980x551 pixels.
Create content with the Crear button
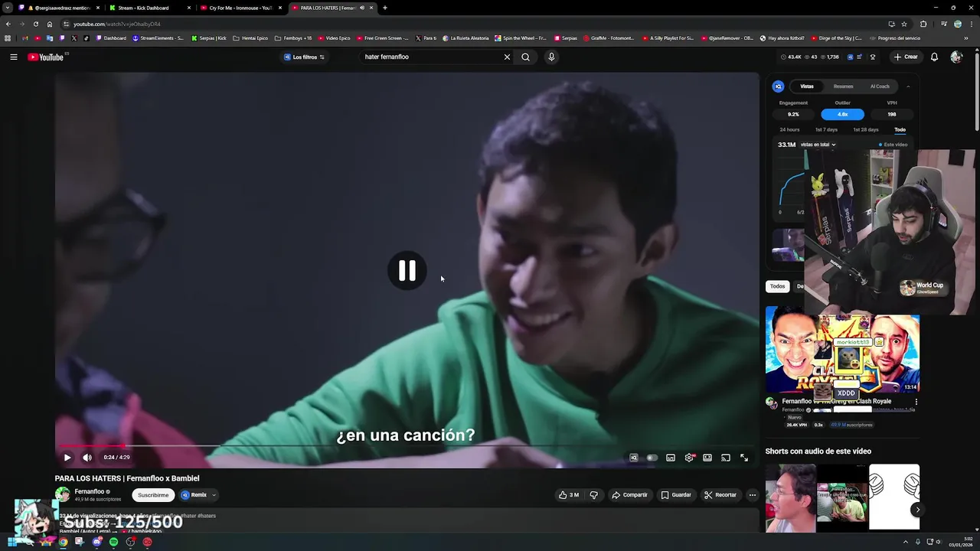tap(905, 57)
